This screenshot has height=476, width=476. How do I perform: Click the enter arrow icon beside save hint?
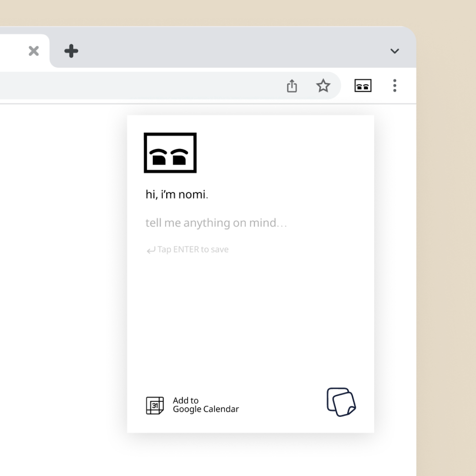pyautogui.click(x=151, y=250)
